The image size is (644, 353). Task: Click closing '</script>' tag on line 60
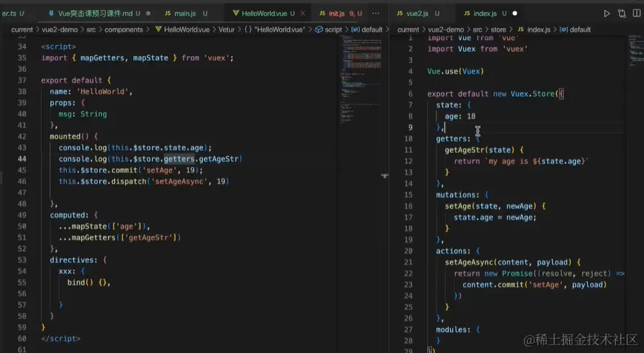pos(60,339)
